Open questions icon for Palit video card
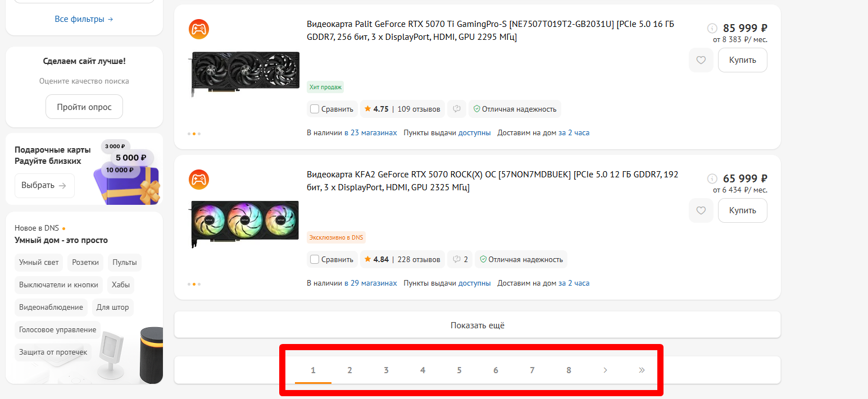The image size is (868, 399). 457,109
